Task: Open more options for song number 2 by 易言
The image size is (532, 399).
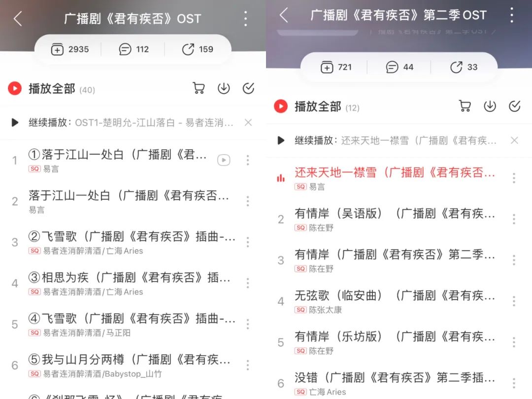Action: tap(248, 201)
